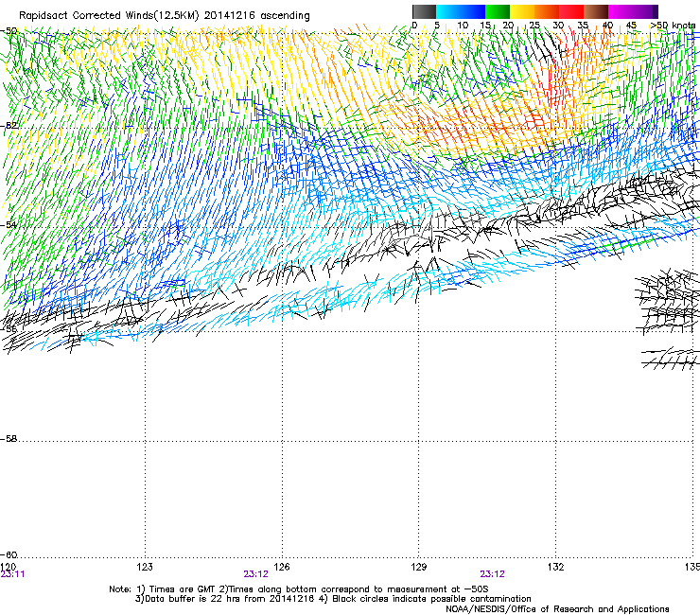700x615 pixels.
Task: Click the 'NOAA/NESDIS/Office of Research and Applications' credit
Action: [557, 609]
